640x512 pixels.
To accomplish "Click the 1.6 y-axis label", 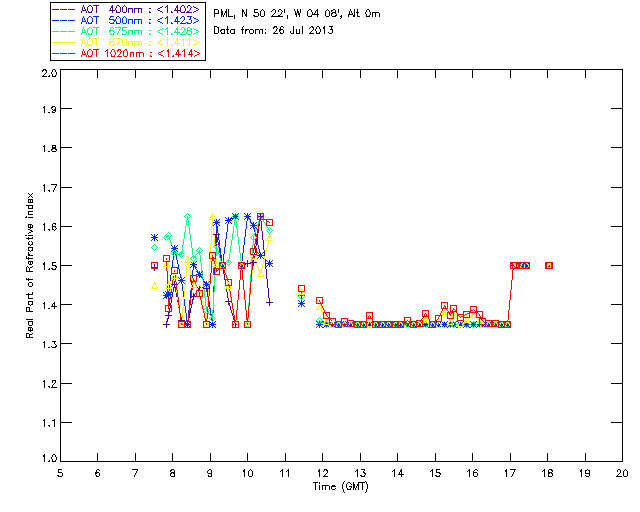I will click(x=49, y=227).
